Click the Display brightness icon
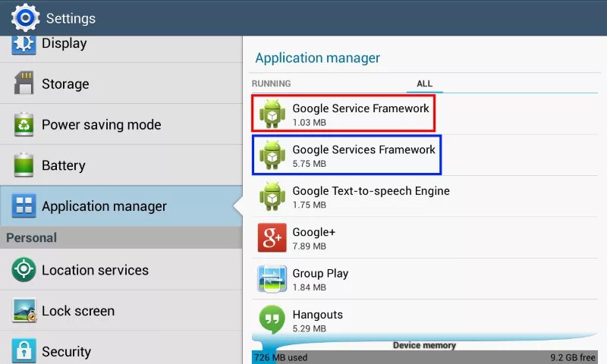The width and height of the screenshot is (607, 364). (24, 45)
